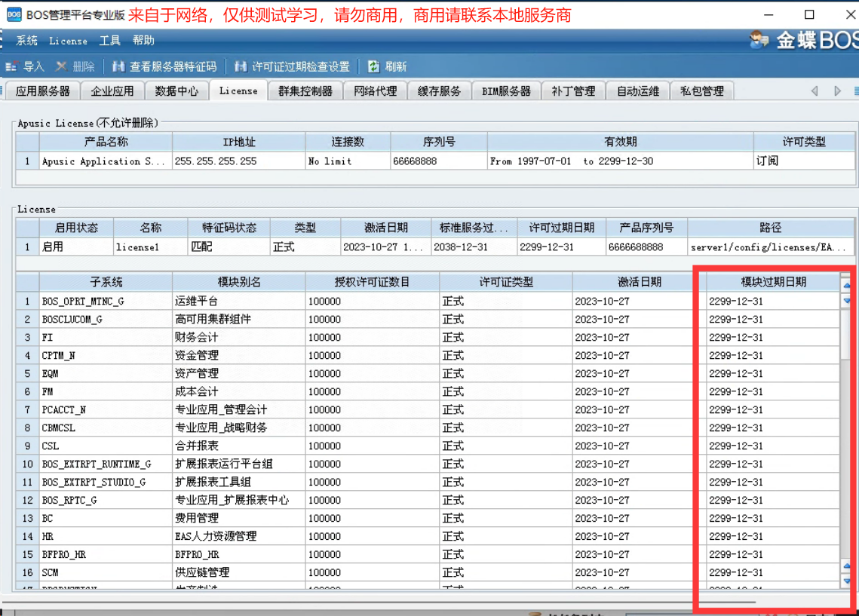Click the 授权许可证数目 column header
This screenshot has height=616, width=859.
[372, 282]
